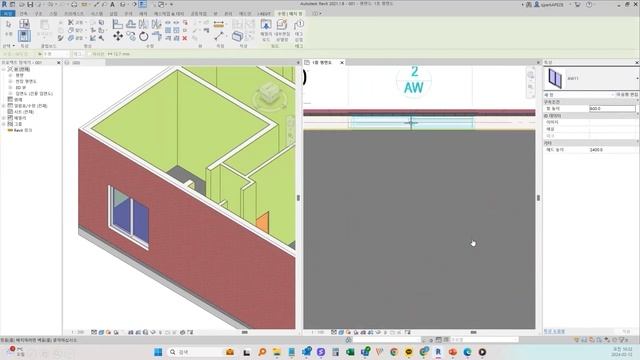Open the Revit application menu (R logo)
This screenshot has height=360, width=640.
[x=4, y=4]
